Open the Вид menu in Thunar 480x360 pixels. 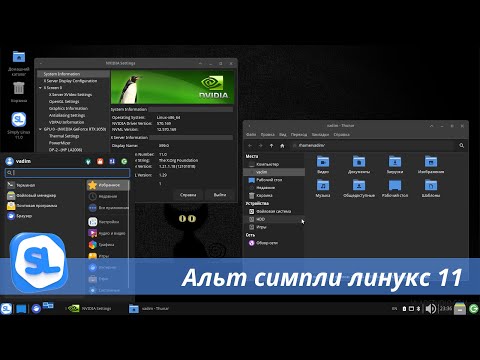point(283,135)
